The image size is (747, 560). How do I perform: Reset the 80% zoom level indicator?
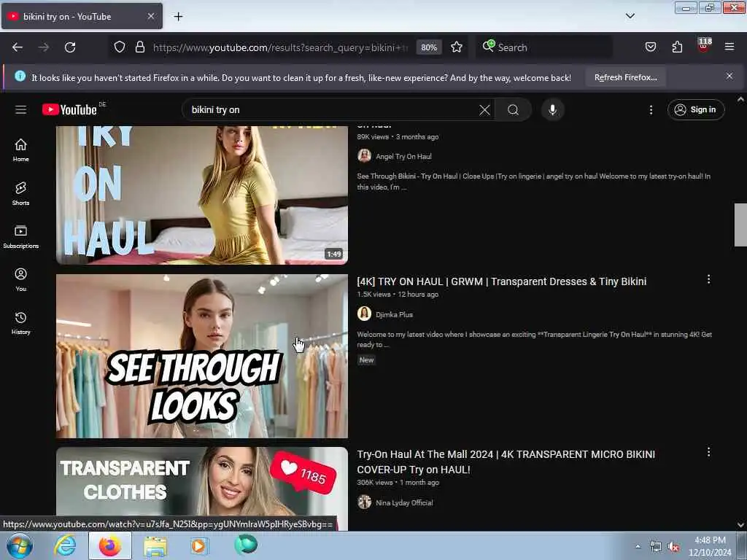tap(429, 47)
